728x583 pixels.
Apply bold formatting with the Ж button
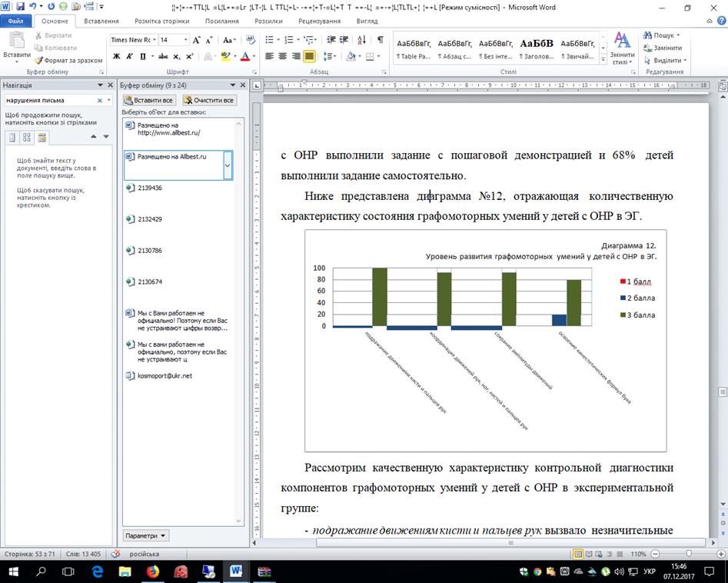[x=117, y=56]
